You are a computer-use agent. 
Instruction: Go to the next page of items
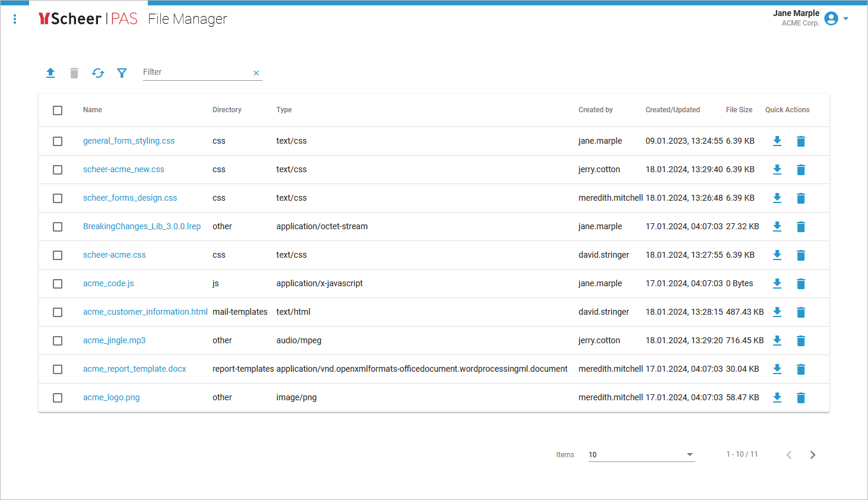(813, 454)
